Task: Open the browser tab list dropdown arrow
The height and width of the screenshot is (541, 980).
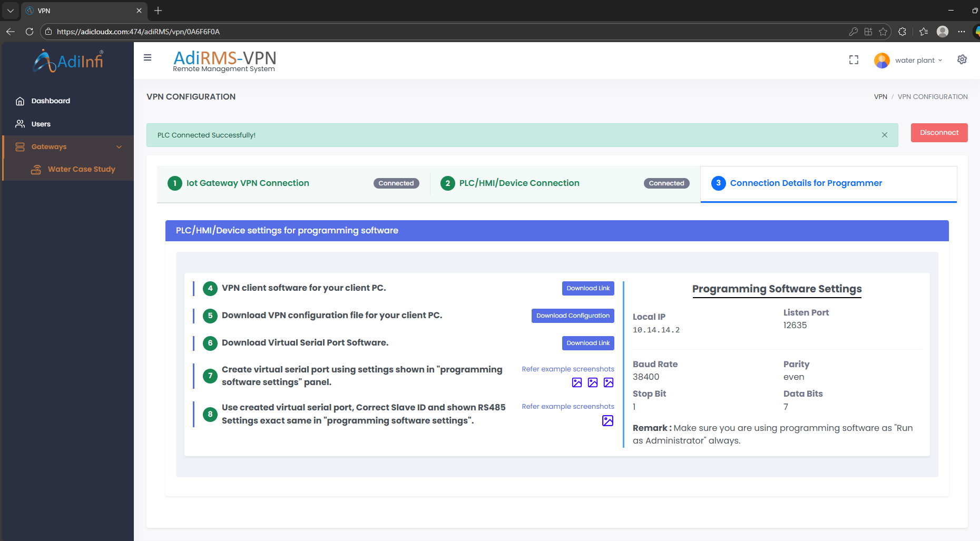Action: [x=10, y=11]
